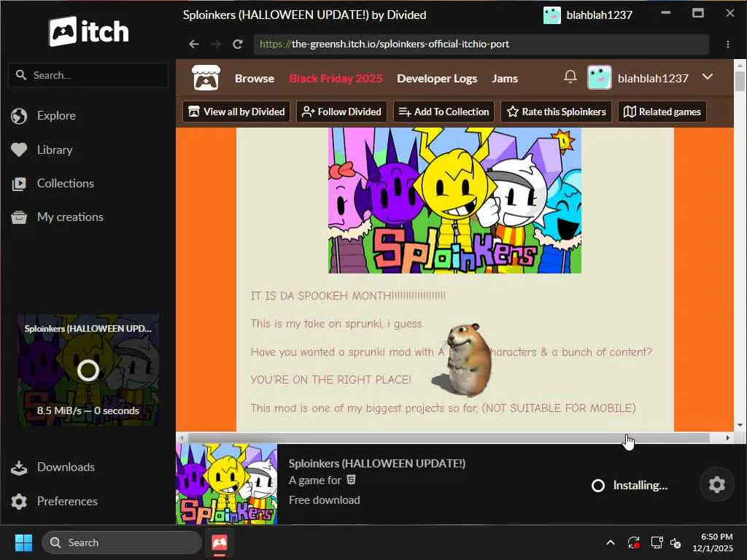Click the vertical scrollbar thumb

click(740, 81)
